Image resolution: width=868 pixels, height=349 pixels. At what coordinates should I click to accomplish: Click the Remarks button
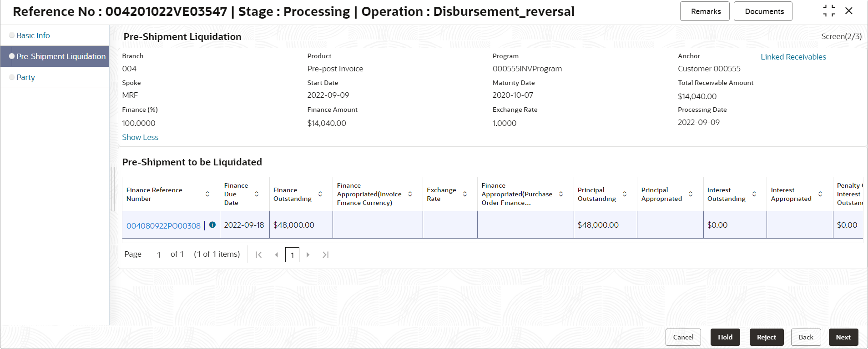706,11
